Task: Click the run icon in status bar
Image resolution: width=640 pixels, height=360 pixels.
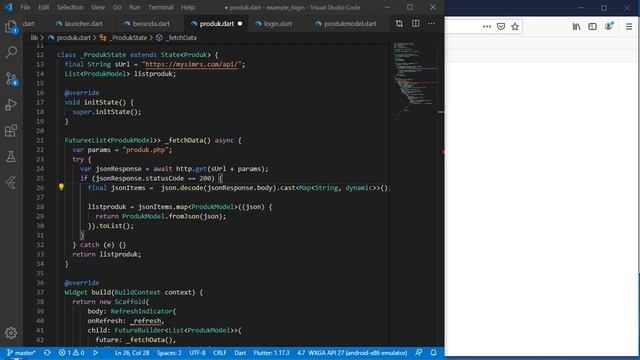Action: coord(96,353)
